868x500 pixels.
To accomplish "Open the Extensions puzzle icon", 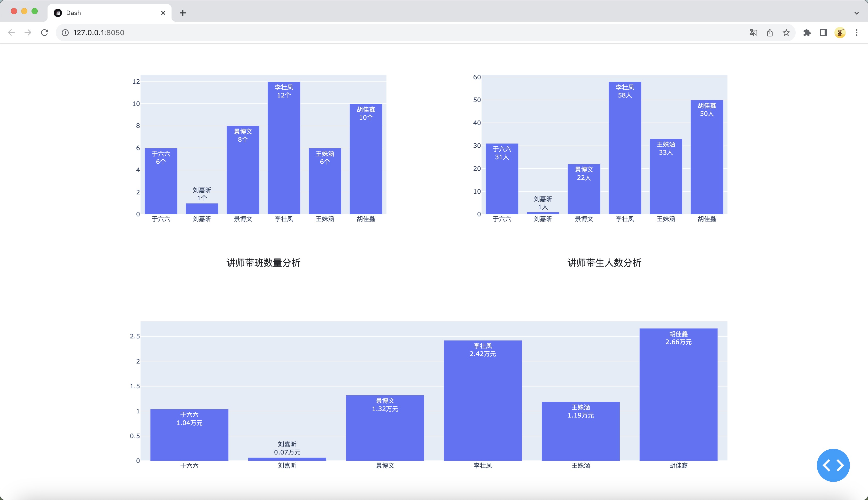I will click(x=807, y=33).
